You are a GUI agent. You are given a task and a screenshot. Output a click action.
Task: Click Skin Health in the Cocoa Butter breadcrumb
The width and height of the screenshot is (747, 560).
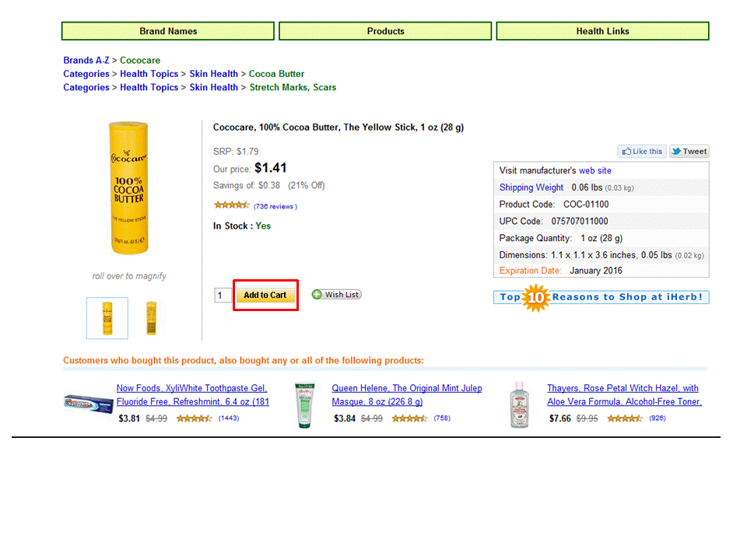[x=213, y=74]
